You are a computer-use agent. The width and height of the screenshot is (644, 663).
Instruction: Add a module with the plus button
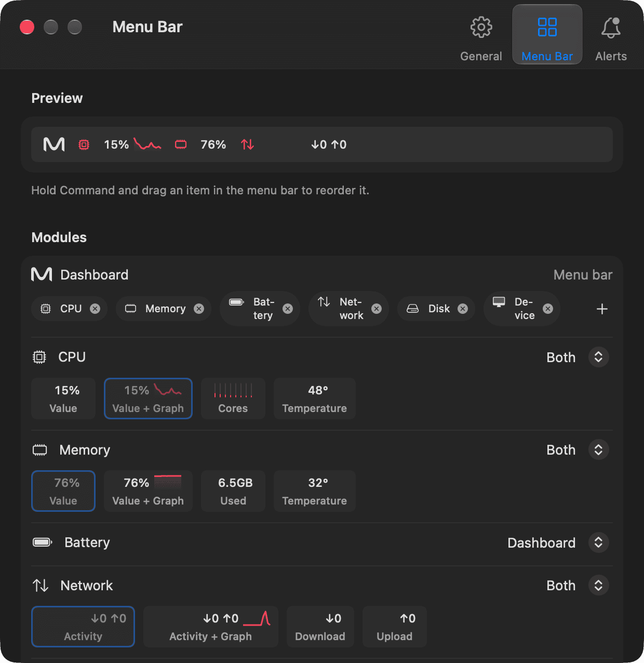click(x=602, y=309)
